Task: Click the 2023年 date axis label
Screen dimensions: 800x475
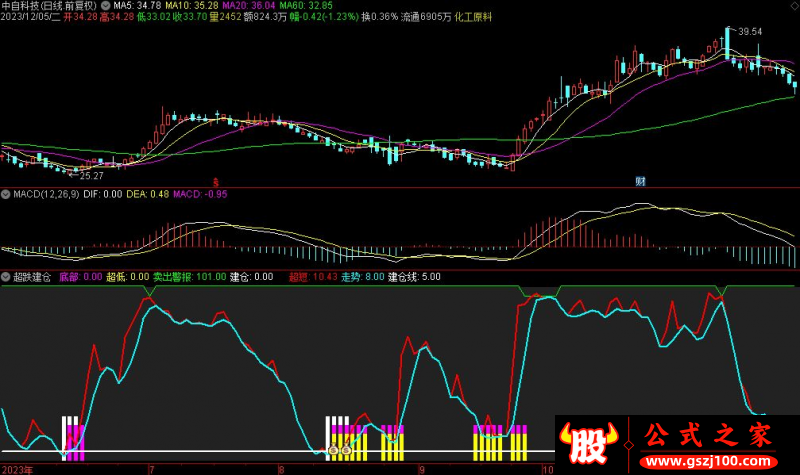Action: [x=18, y=468]
